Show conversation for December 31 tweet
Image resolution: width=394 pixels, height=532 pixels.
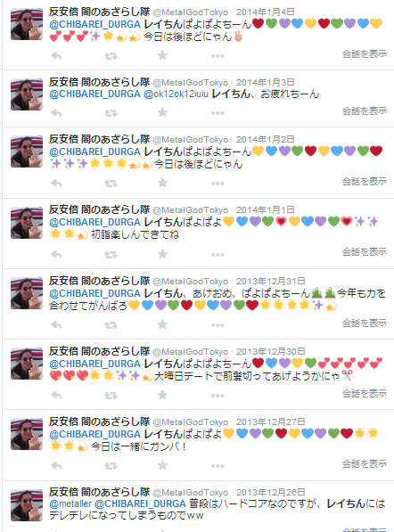(x=364, y=323)
